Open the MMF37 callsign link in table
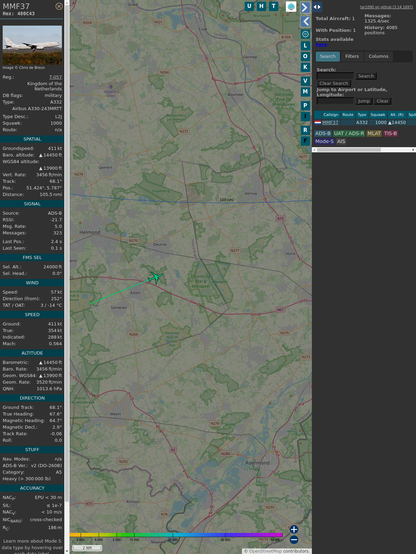416x554 pixels. pyautogui.click(x=330, y=123)
